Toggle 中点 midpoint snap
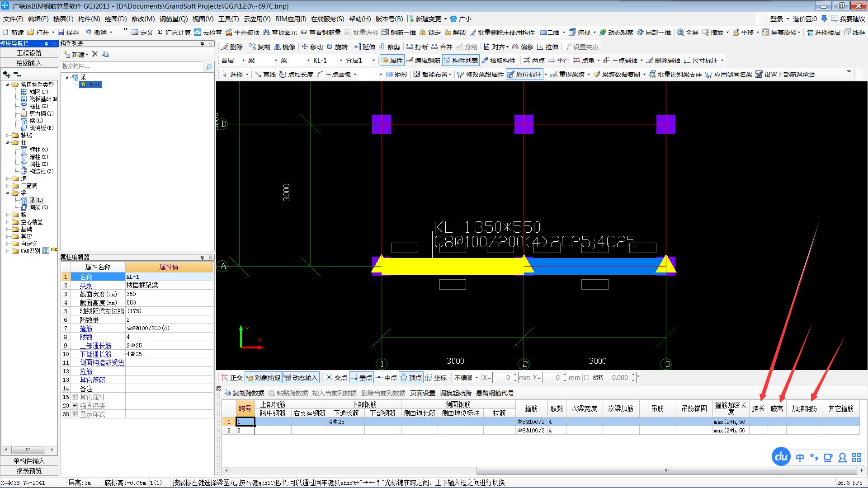868x488 pixels. click(387, 377)
